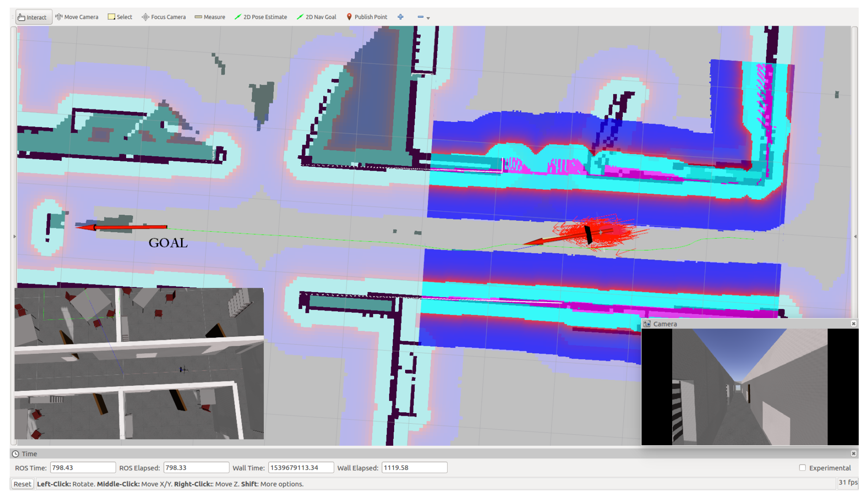Toggle the Experimental checkbox
Image resolution: width=868 pixels, height=501 pixels.
pyautogui.click(x=802, y=468)
